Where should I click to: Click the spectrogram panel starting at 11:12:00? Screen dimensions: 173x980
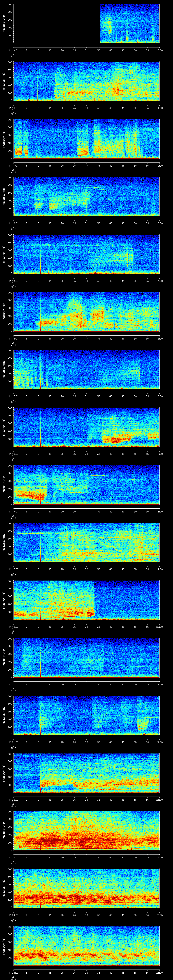coord(86,197)
